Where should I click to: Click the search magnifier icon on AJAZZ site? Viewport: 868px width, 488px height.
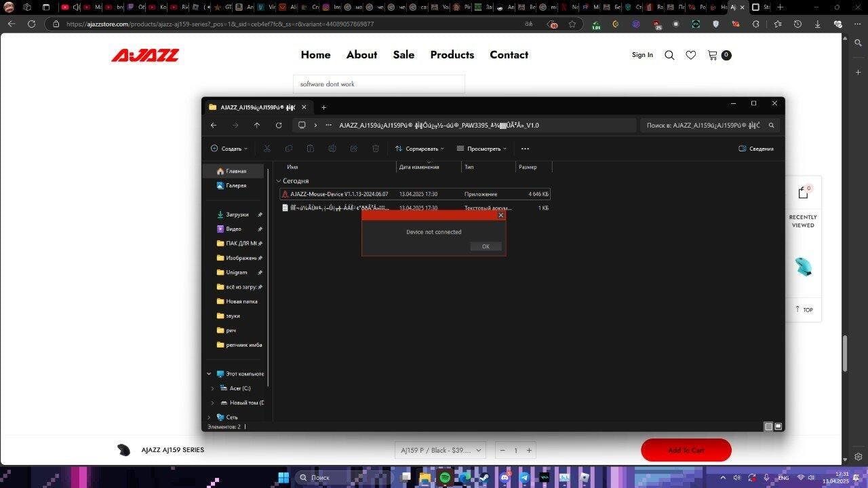(669, 55)
